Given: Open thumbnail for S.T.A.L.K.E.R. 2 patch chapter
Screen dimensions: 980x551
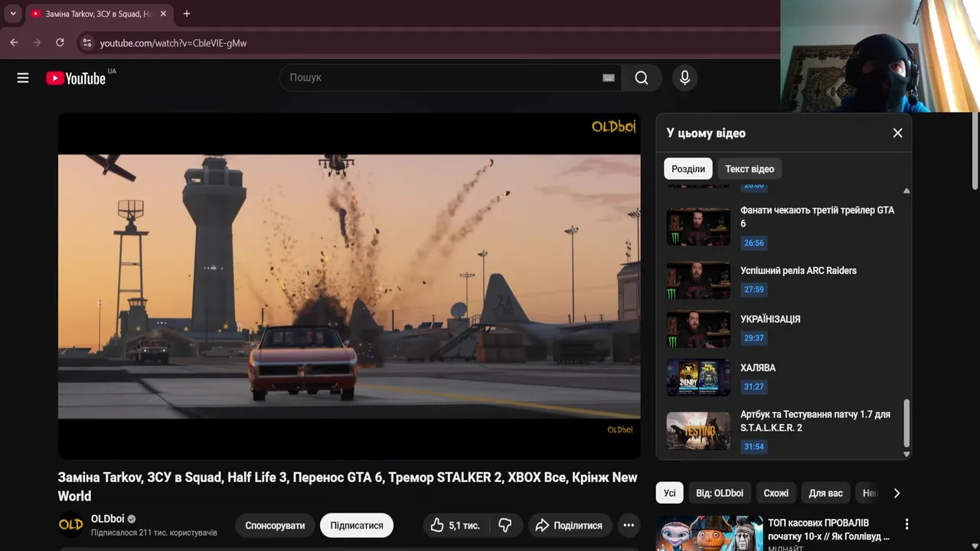Looking at the screenshot, I should coord(698,431).
